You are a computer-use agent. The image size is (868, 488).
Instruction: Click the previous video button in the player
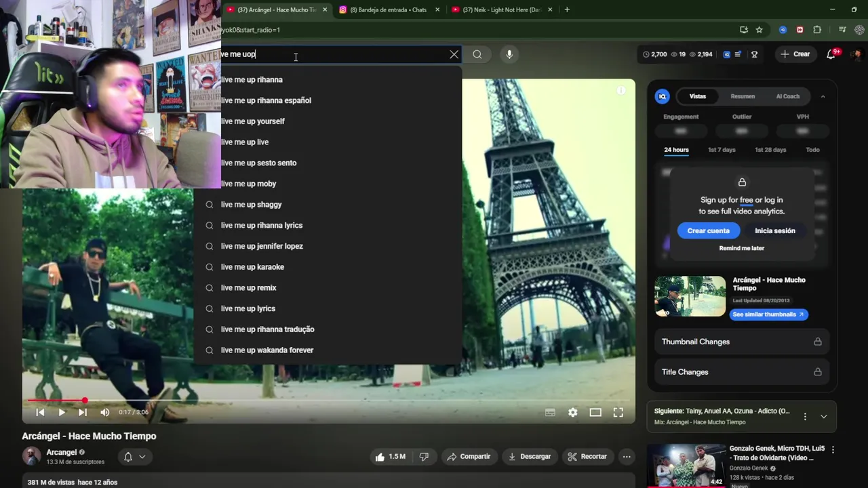[40, 412]
